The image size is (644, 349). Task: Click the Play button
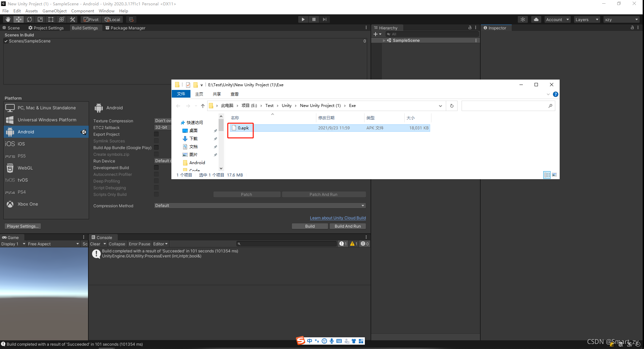tap(303, 19)
